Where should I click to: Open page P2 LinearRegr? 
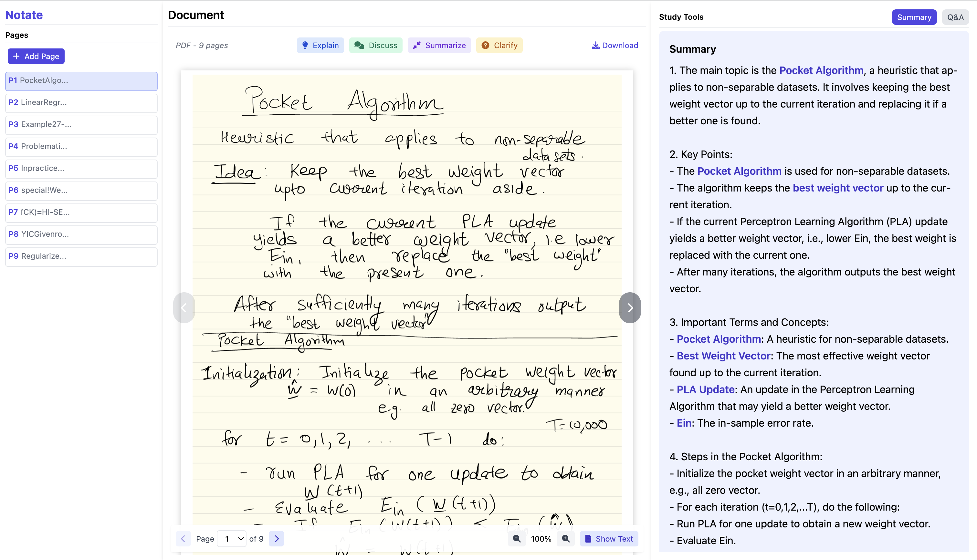tap(81, 102)
